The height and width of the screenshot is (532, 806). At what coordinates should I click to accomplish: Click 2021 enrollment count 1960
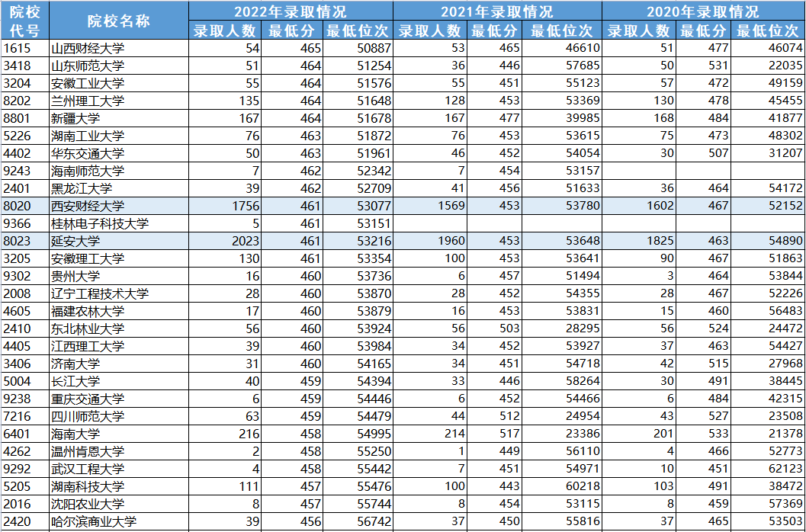pyautogui.click(x=430, y=241)
